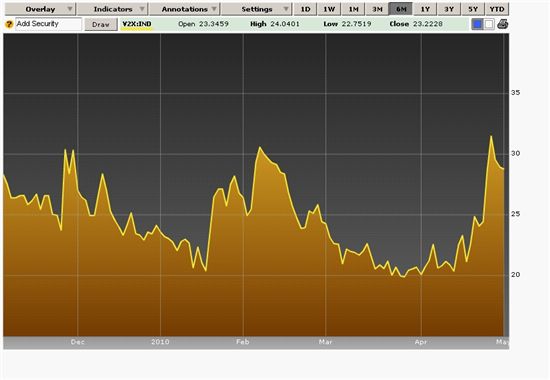Switch chart range to 1W
550x380 pixels.
click(x=329, y=9)
